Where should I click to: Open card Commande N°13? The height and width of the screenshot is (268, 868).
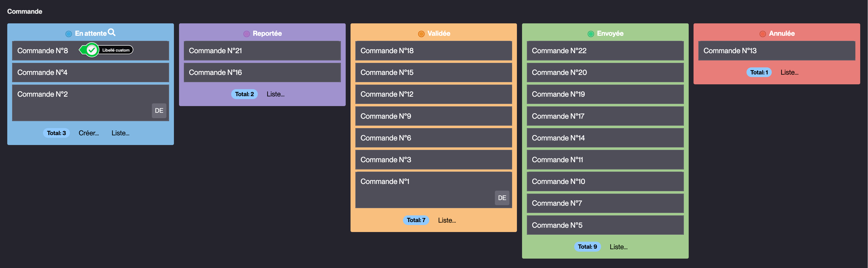point(777,51)
